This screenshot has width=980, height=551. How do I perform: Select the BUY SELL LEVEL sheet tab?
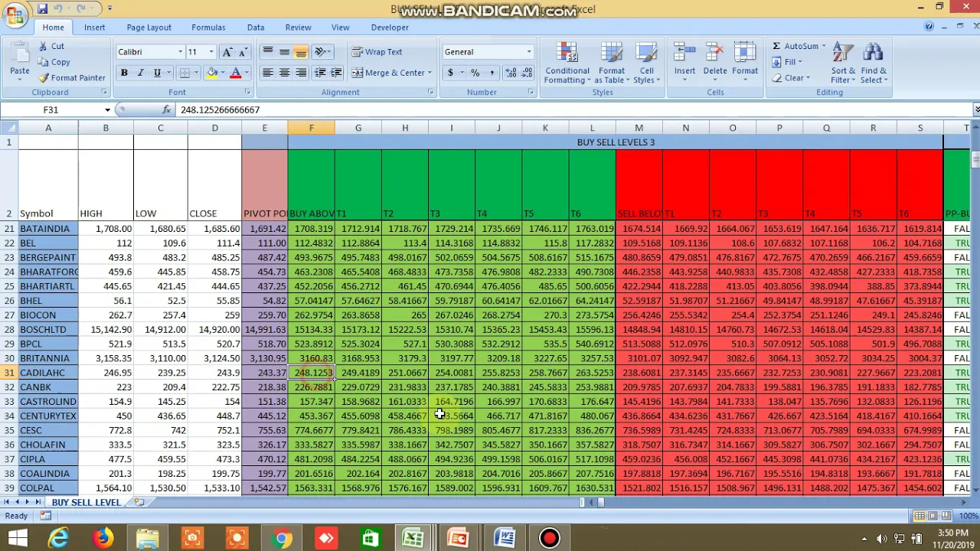tap(86, 502)
